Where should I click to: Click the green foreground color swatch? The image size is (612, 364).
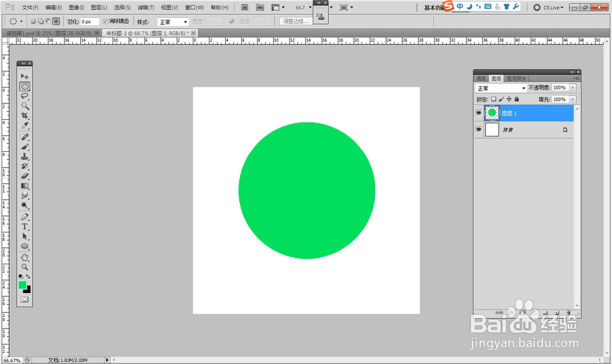click(22, 285)
